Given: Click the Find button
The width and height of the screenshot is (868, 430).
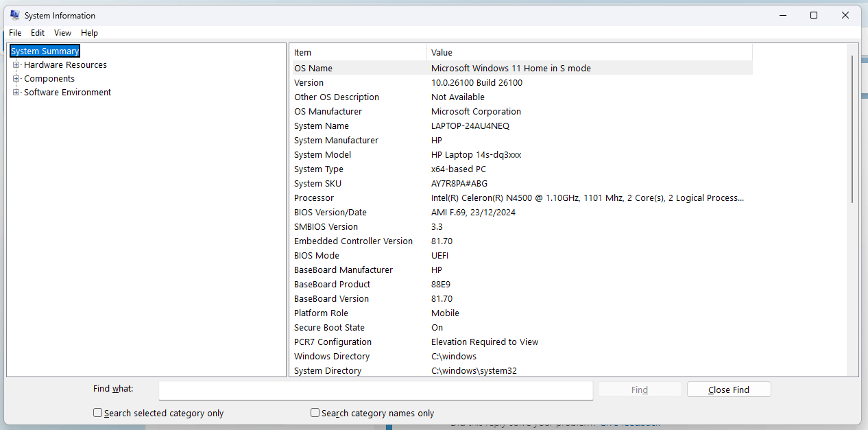Looking at the screenshot, I should [639, 389].
